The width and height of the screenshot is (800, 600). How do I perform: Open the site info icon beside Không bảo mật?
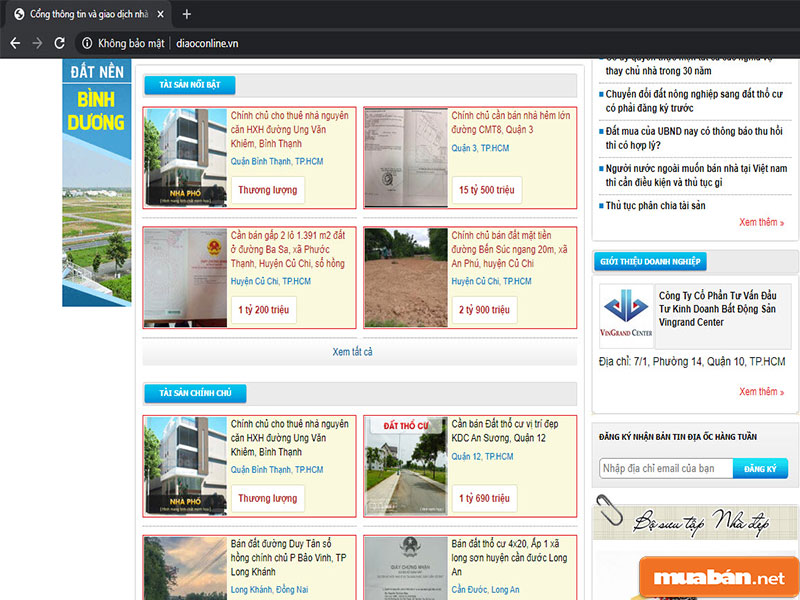87,43
